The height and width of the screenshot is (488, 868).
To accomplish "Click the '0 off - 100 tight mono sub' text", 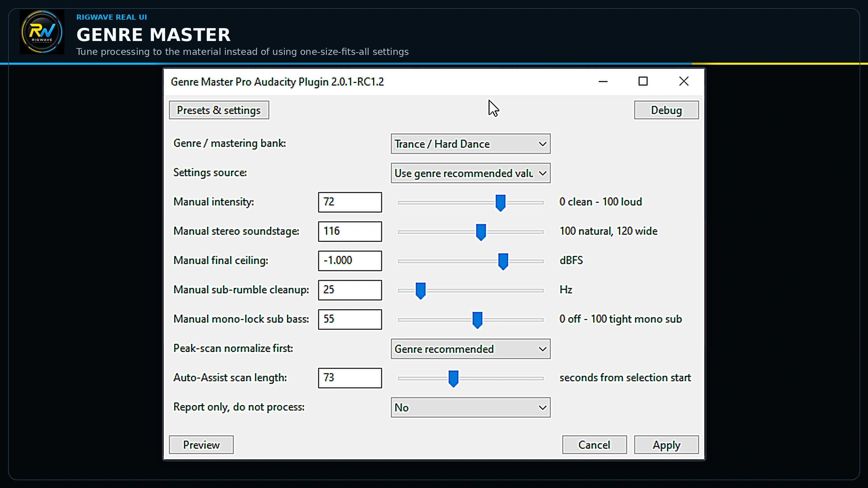I will tap(620, 319).
